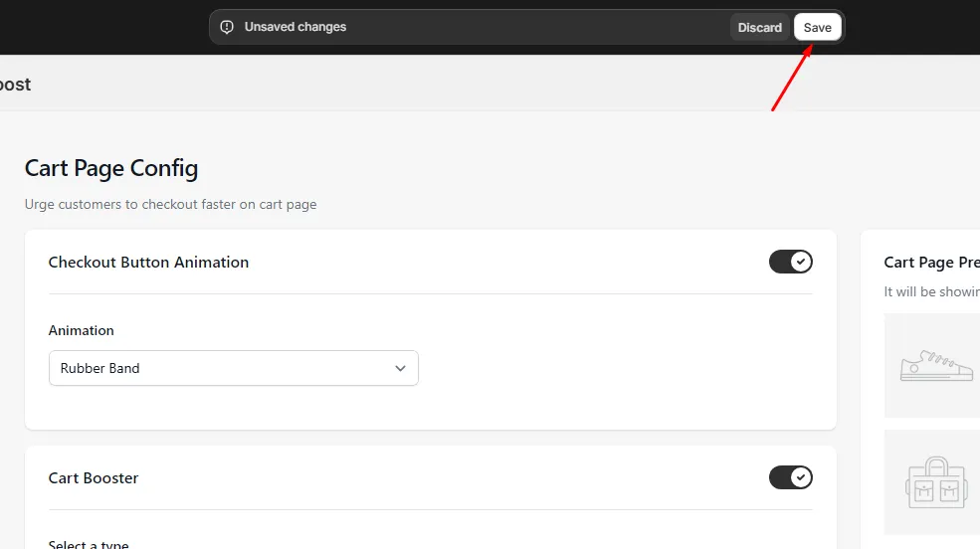Discard the unsaved changes
980x549 pixels.
(x=759, y=28)
